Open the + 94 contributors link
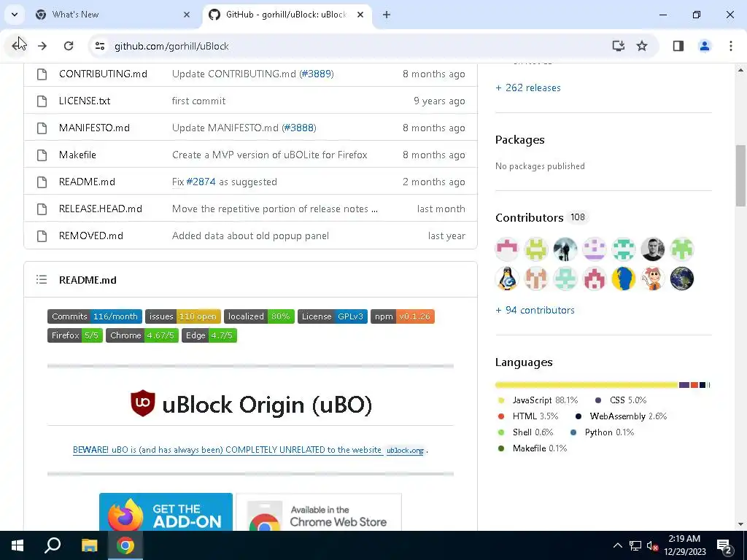 pyautogui.click(x=535, y=310)
